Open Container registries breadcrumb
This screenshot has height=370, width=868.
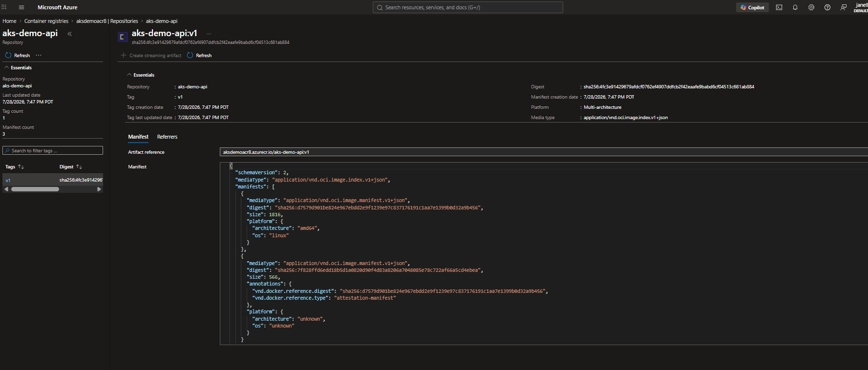46,21
